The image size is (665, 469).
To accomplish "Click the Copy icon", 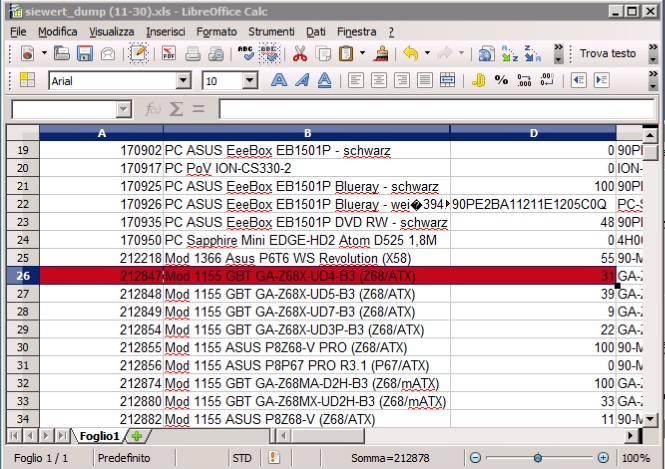I will click(x=324, y=54).
